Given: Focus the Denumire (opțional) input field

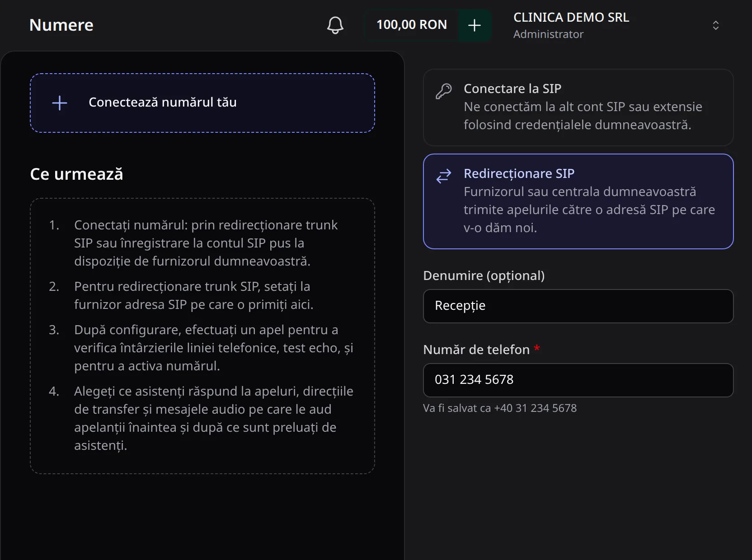Looking at the screenshot, I should (578, 306).
